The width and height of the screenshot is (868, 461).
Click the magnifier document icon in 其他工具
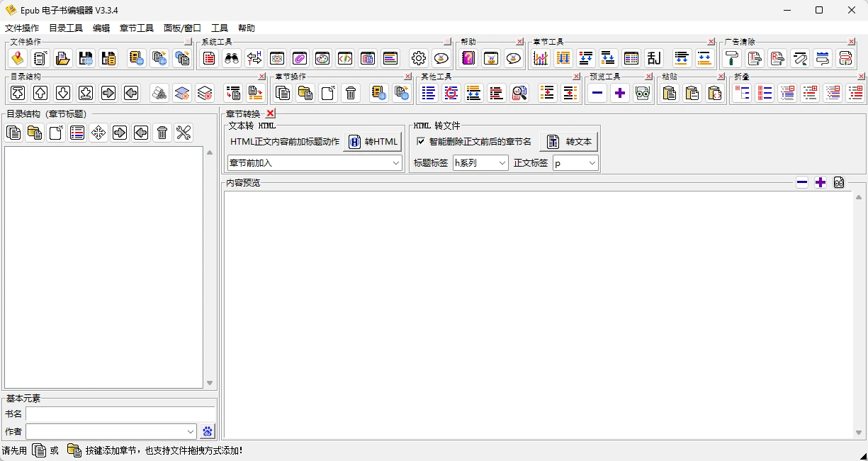(x=519, y=93)
